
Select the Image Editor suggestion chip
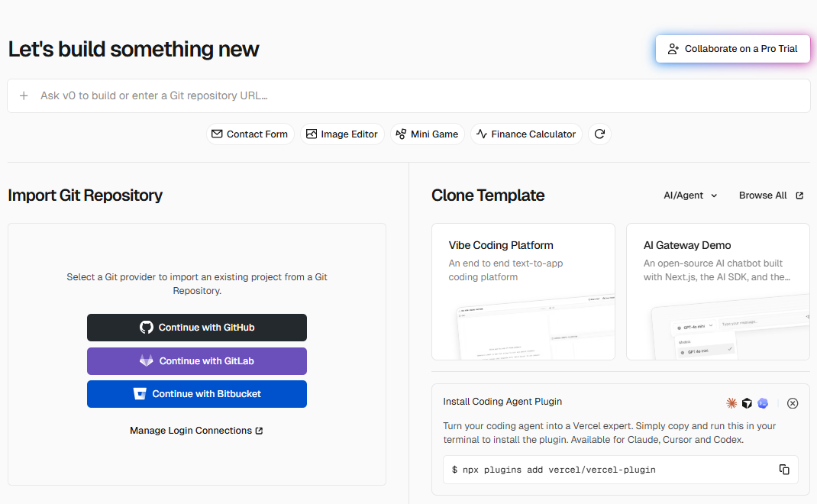(342, 134)
